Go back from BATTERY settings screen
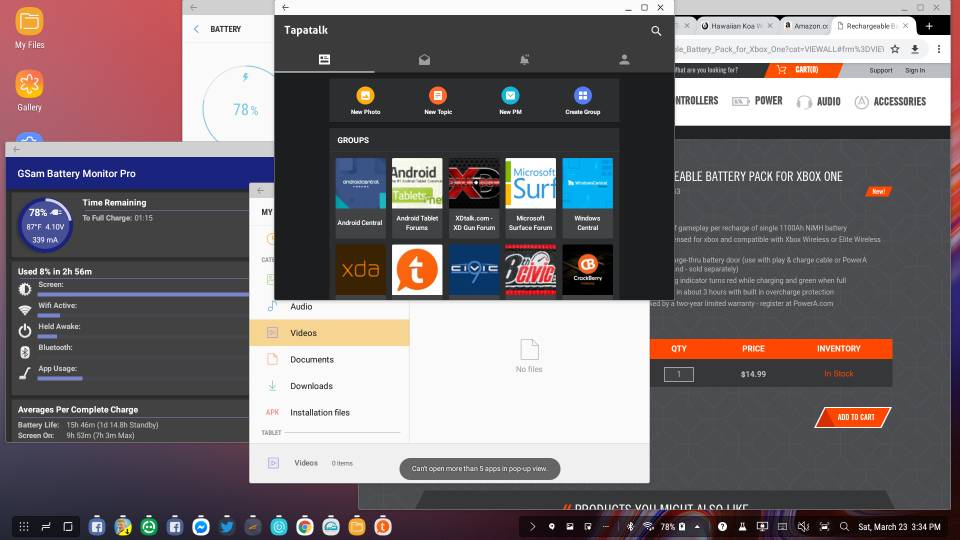Image resolution: width=960 pixels, height=540 pixels. click(197, 29)
